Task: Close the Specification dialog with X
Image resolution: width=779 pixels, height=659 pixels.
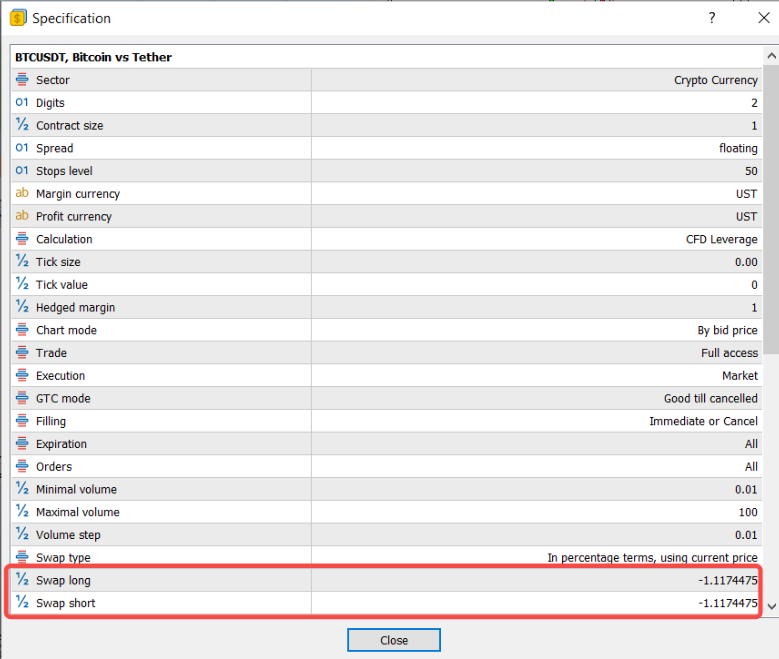Action: (764, 18)
